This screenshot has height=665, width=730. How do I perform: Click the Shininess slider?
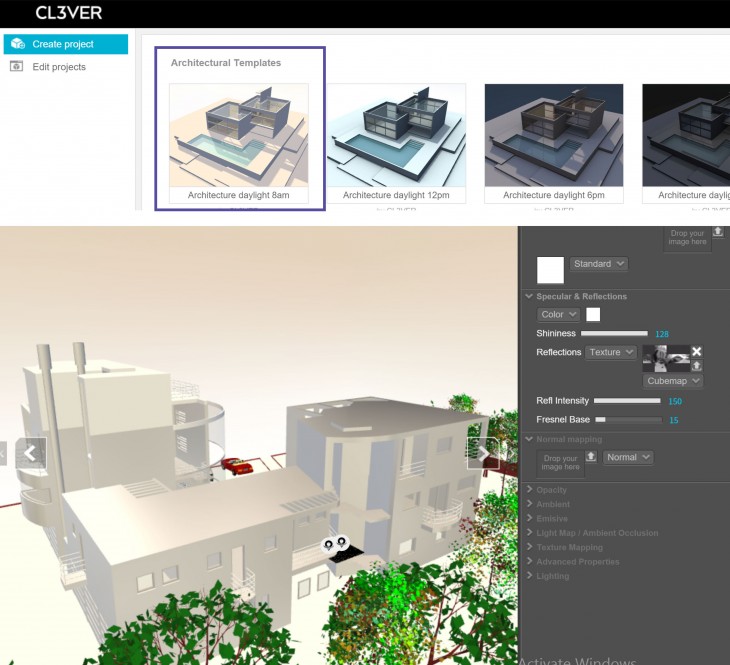614,333
